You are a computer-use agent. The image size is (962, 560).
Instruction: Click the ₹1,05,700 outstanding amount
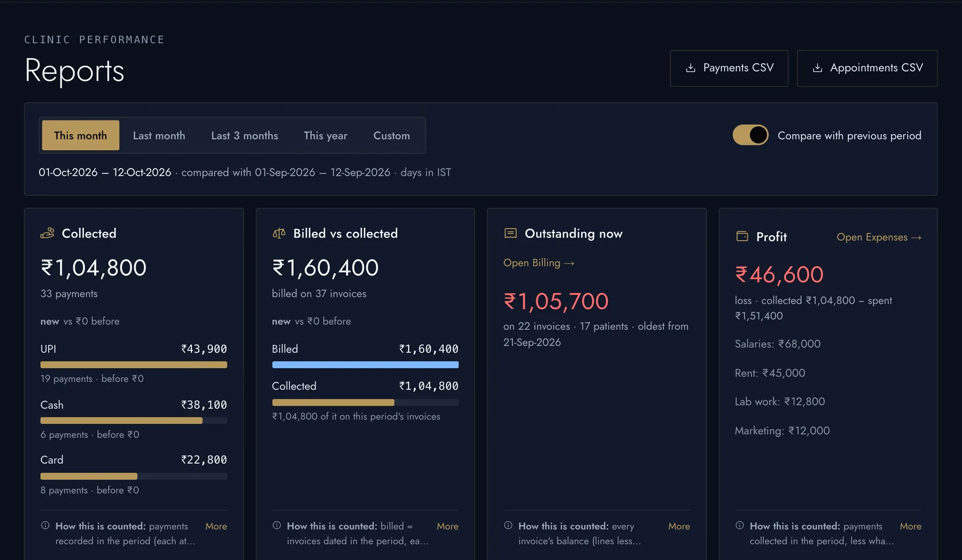click(x=556, y=301)
